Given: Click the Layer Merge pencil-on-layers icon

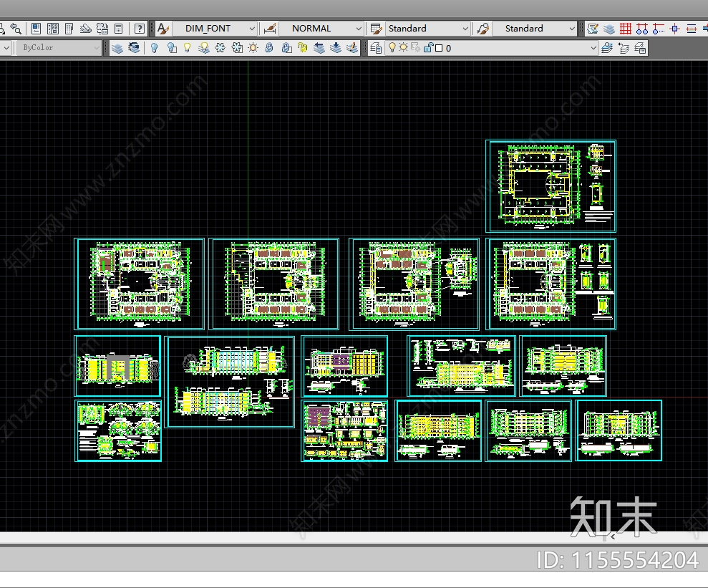Looking at the screenshot, I should 351,48.
